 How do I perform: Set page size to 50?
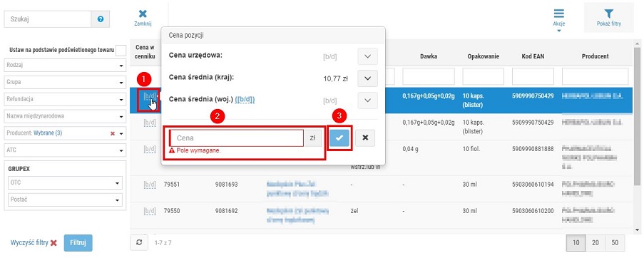pos(615,243)
